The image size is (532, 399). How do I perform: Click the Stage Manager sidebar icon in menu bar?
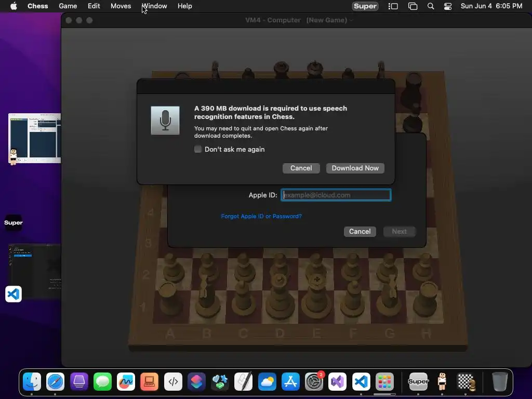point(393,6)
